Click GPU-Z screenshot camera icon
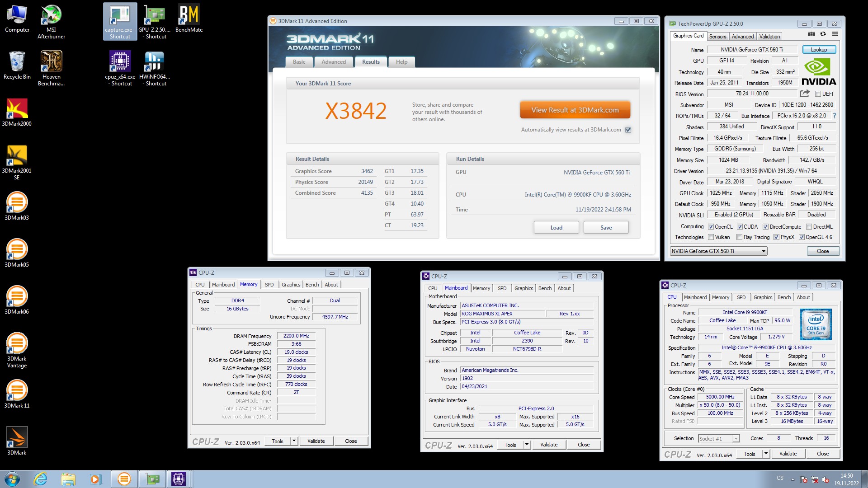The height and width of the screenshot is (488, 868). (811, 34)
